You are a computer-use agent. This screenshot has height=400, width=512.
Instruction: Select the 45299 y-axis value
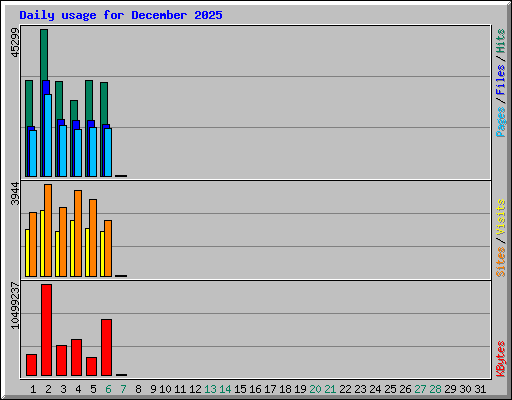click(x=15, y=42)
